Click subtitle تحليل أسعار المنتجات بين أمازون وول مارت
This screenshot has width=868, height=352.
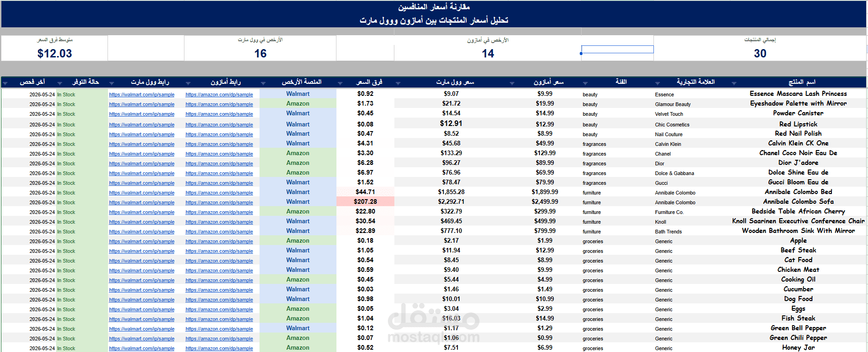tap(434, 20)
